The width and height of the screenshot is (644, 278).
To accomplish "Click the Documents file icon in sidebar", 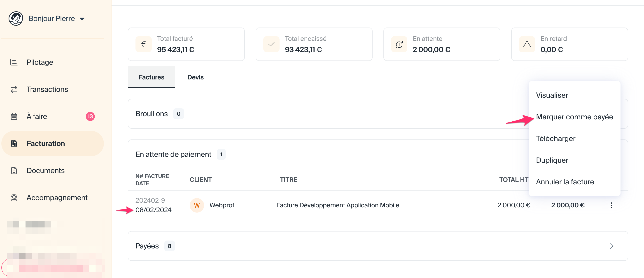I will pyautogui.click(x=14, y=171).
